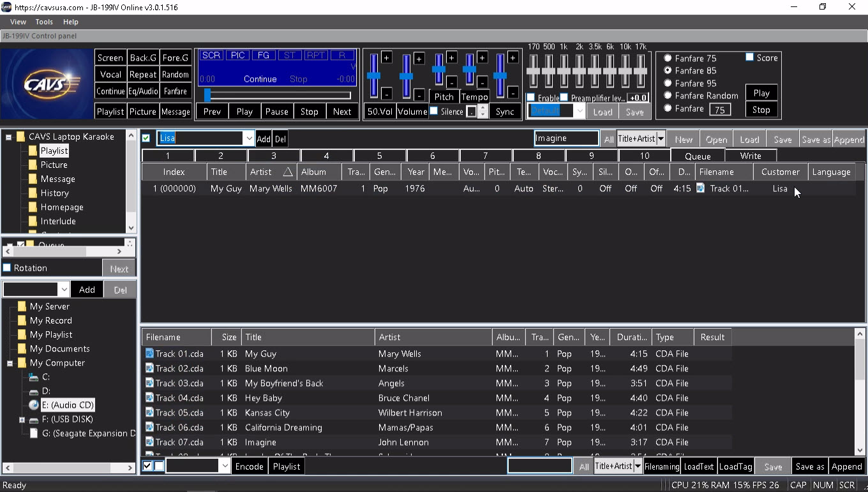This screenshot has width=868, height=492.
Task: Select the Fanfare 95 radio button
Action: [668, 83]
